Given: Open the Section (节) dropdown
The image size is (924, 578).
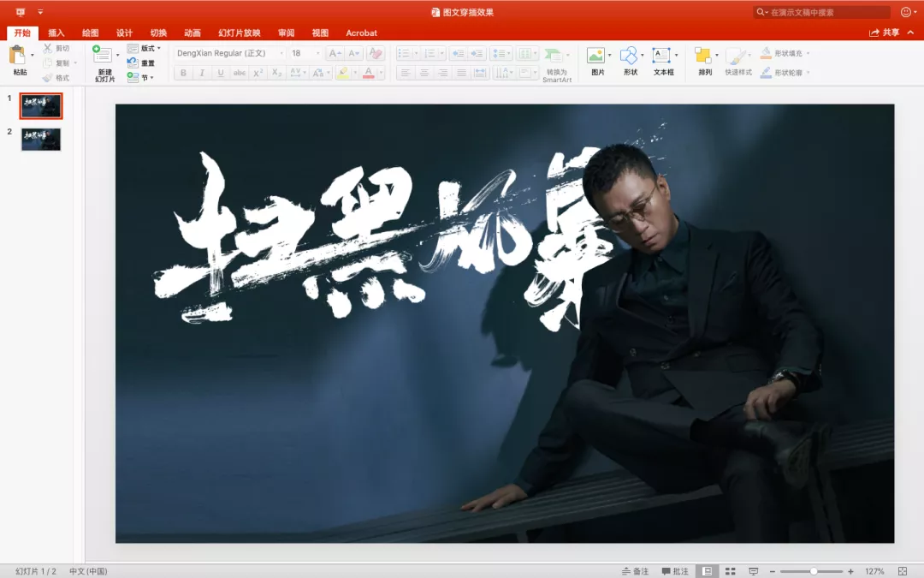Looking at the screenshot, I should 140,78.
